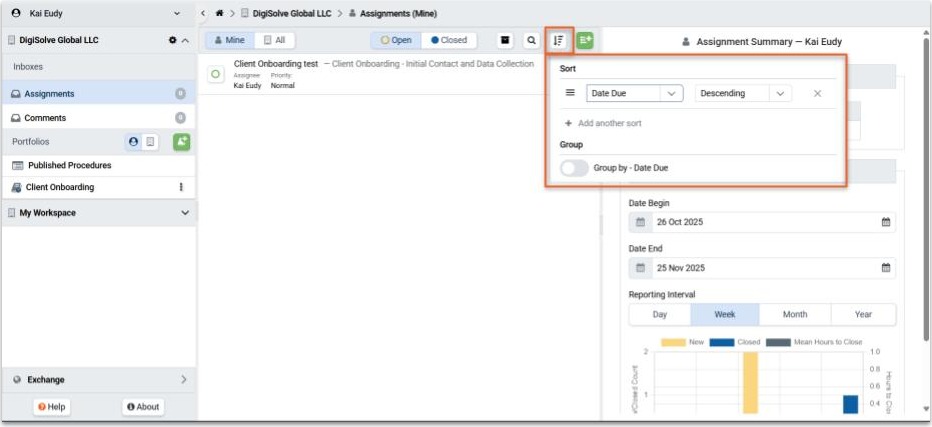Image resolution: width=932 pixels, height=427 pixels.
Task: Click Add another sort
Action: 603,123
